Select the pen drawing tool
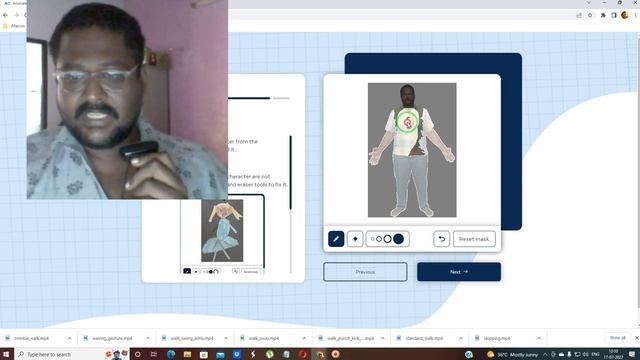 pyautogui.click(x=336, y=239)
